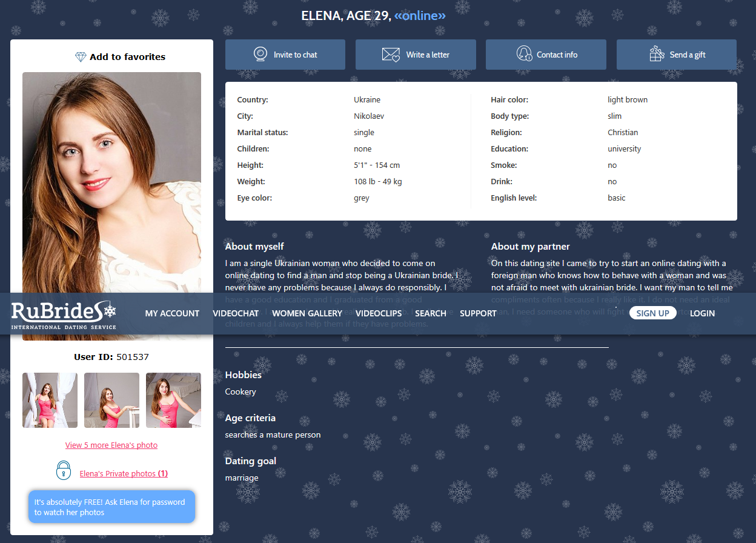Screen dimensions: 756x543
Task: Click the padlock icon beside Elena's Private photos
Action: point(63,470)
